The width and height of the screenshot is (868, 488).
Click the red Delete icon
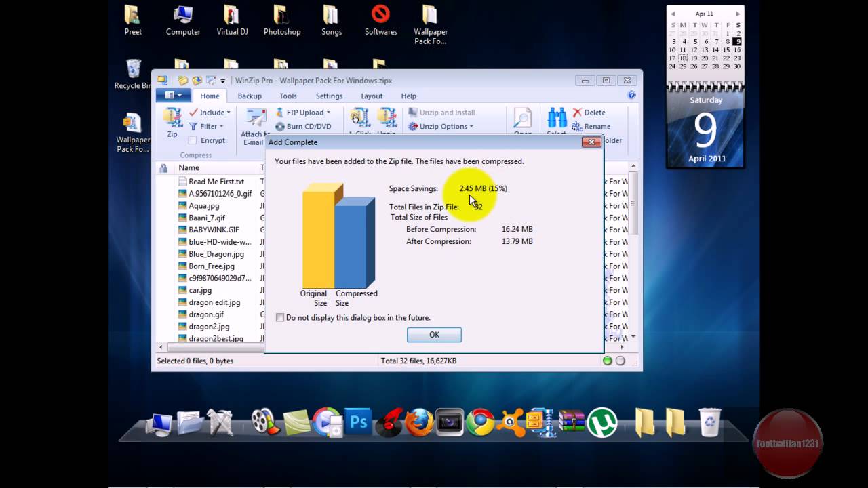(x=577, y=113)
